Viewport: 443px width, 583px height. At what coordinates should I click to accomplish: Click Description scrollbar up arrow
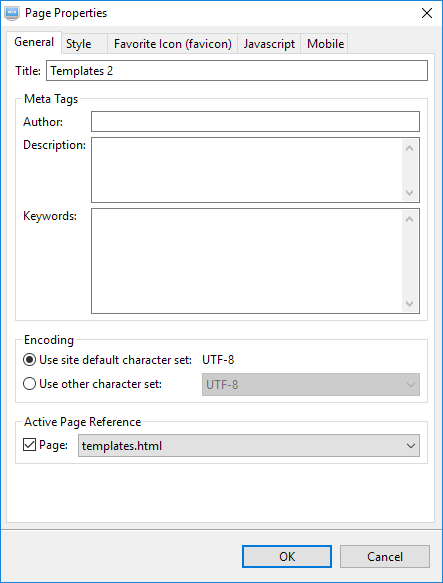point(410,148)
